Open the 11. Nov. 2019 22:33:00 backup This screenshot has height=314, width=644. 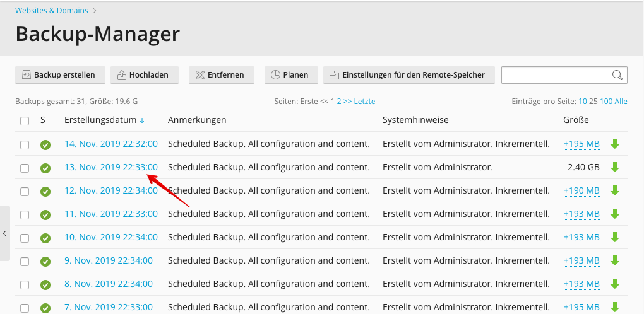pos(111,214)
